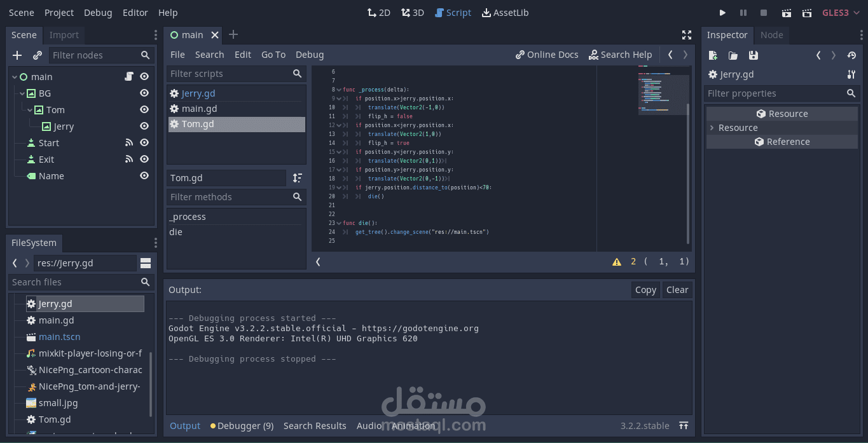868x443 pixels.
Task: Instance a child scene with link icon
Action: 38,55
